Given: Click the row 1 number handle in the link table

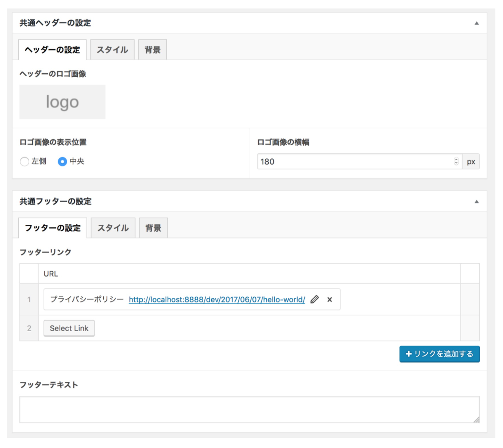Looking at the screenshot, I should 29,299.
